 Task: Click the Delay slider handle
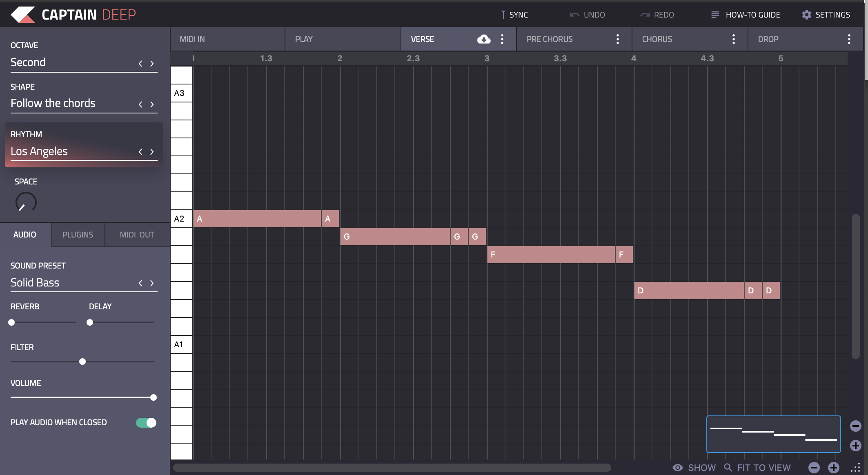pos(90,322)
